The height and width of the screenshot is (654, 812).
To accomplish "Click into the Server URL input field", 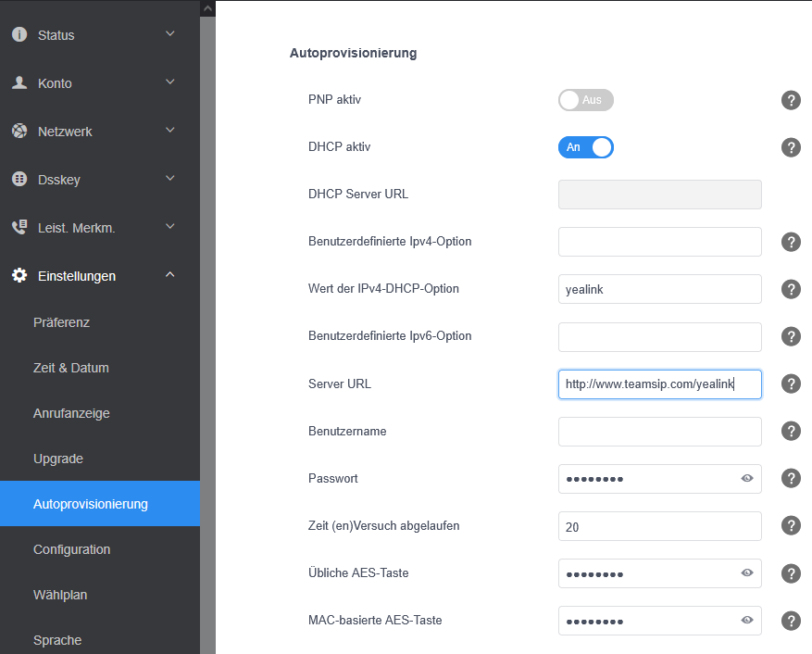I will [659, 384].
